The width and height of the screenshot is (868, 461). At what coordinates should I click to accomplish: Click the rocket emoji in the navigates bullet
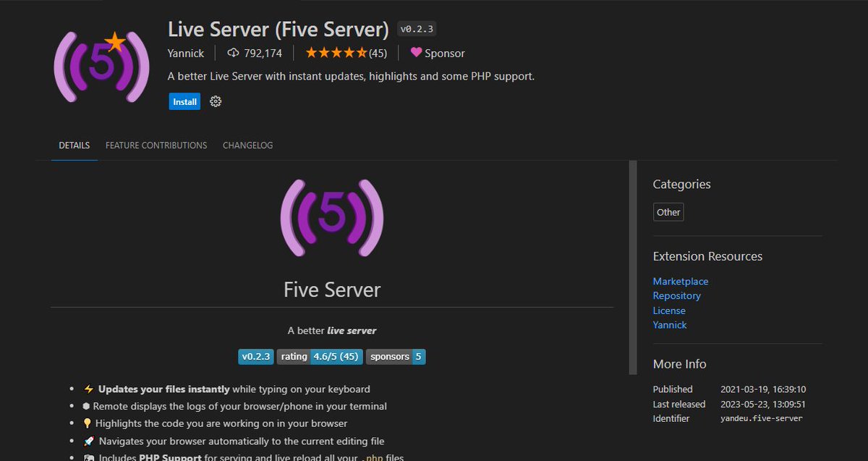point(89,441)
